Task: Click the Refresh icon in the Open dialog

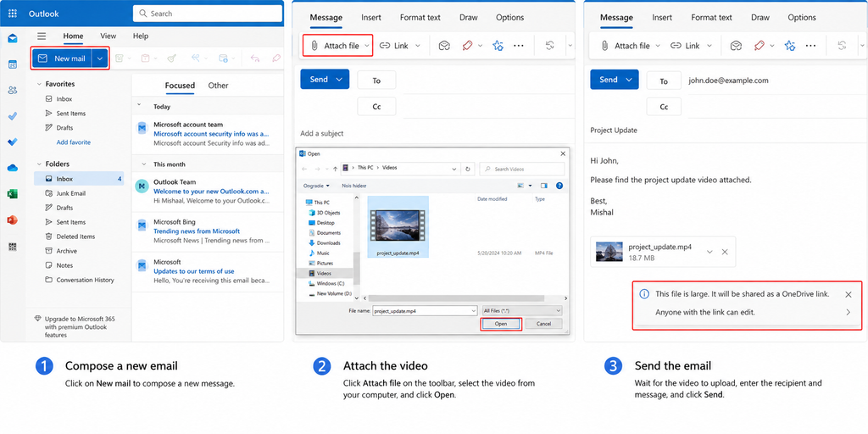Action: coord(468,169)
